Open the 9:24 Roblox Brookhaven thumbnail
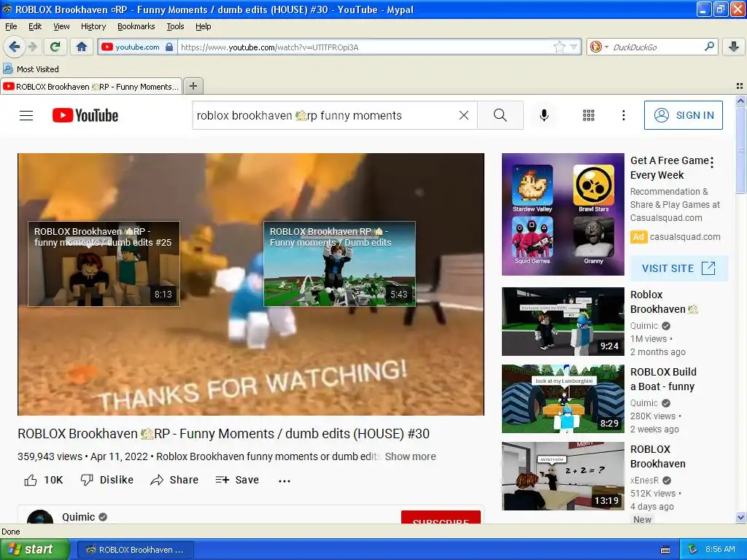The image size is (747, 560). click(562, 321)
